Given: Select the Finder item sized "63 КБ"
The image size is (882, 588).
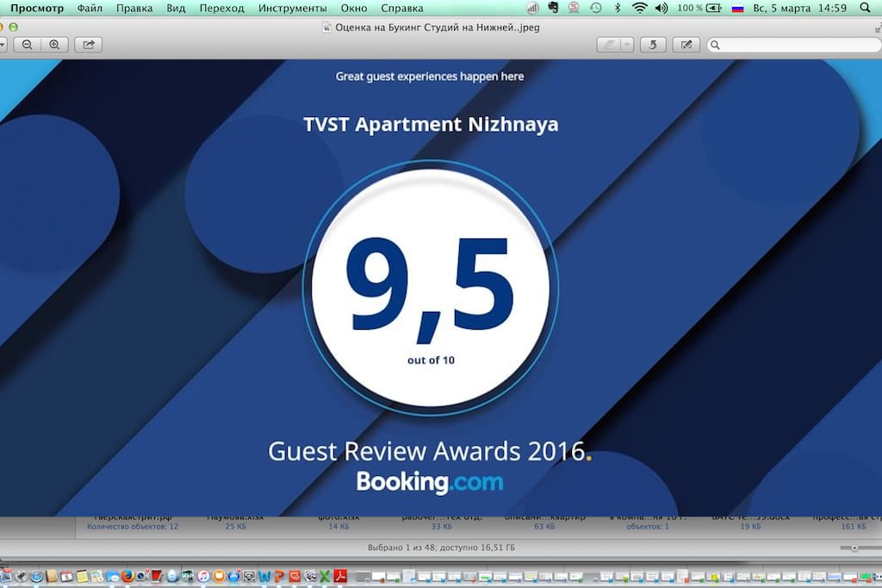Looking at the screenshot, I should pyautogui.click(x=544, y=527).
